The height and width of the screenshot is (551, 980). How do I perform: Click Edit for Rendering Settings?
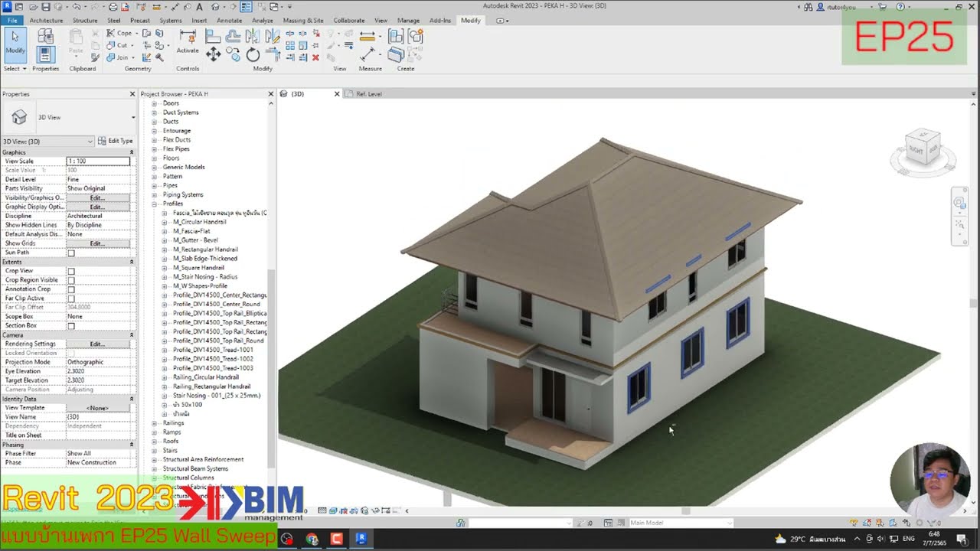point(97,344)
